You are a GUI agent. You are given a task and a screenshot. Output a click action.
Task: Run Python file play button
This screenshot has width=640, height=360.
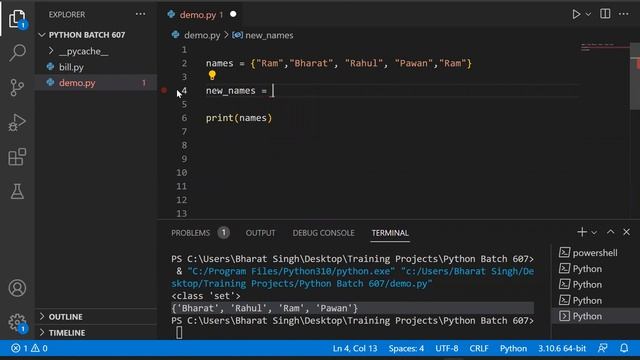(576, 14)
